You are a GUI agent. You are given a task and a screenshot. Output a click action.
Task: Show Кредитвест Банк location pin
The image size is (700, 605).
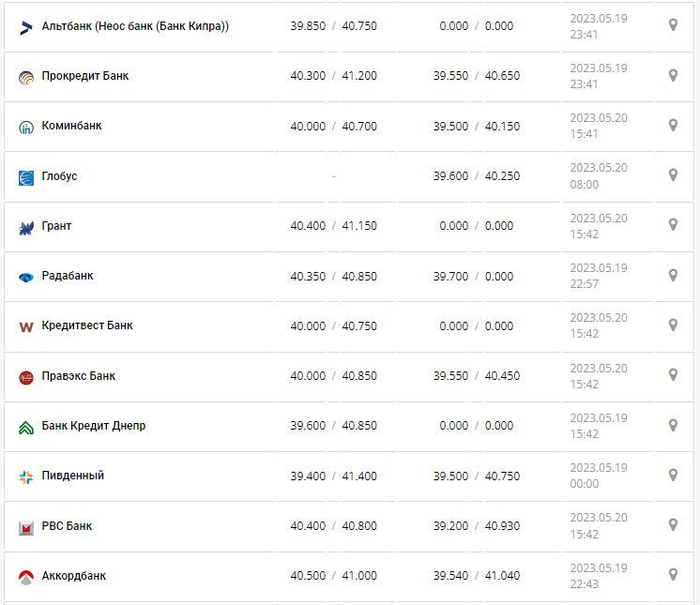click(673, 325)
